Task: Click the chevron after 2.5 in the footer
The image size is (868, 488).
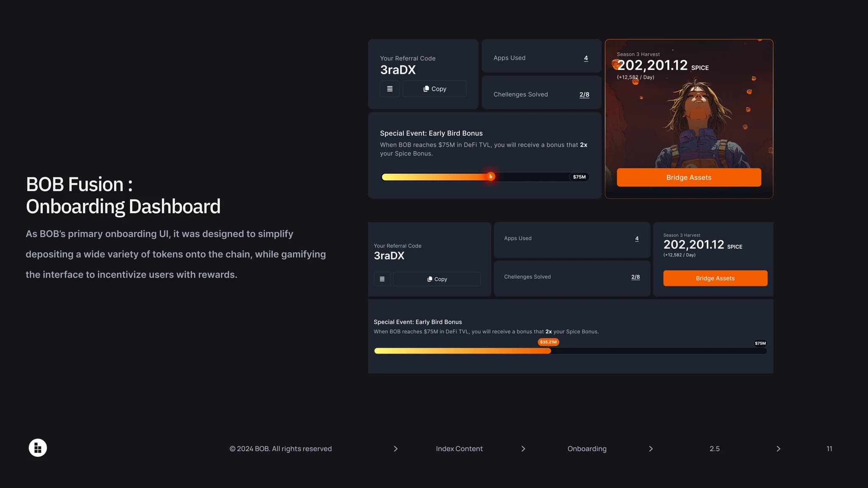Action: tap(779, 449)
